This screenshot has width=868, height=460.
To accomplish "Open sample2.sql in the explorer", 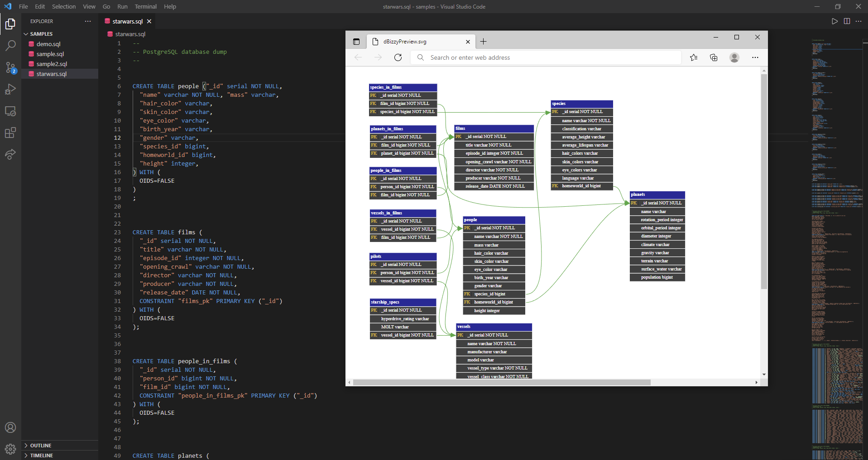I will (x=52, y=64).
